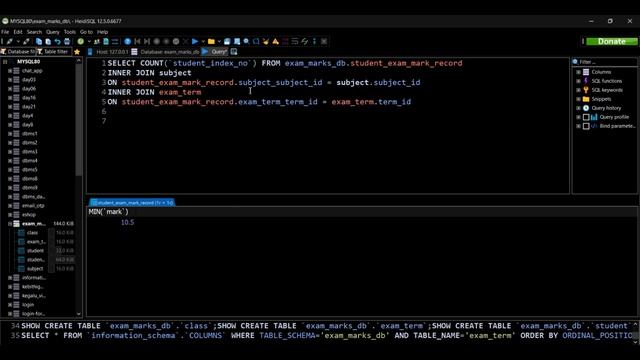Viewport: 640px width, 360px height.
Task: Open the Search menu
Action: (34, 32)
